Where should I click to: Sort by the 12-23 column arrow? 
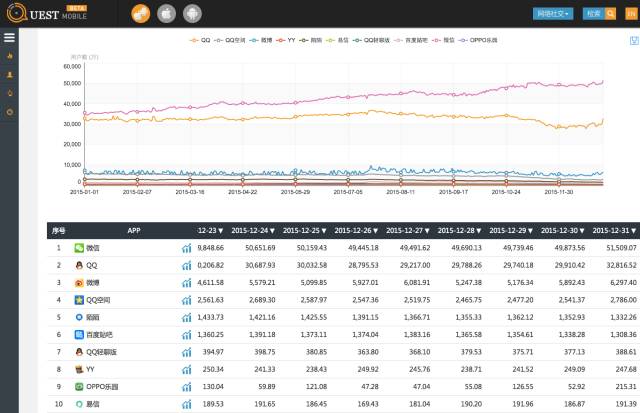[221, 231]
